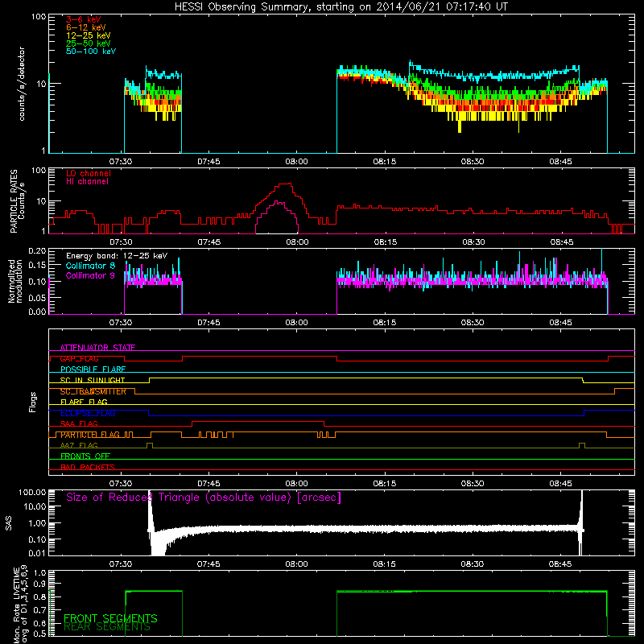Click the BAD_PACKETS flag label
The height and width of the screenshot is (644, 644).
click(88, 467)
